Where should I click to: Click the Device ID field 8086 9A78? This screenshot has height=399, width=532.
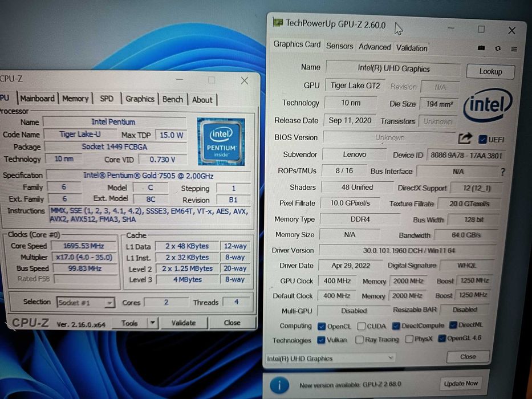[x=466, y=156]
